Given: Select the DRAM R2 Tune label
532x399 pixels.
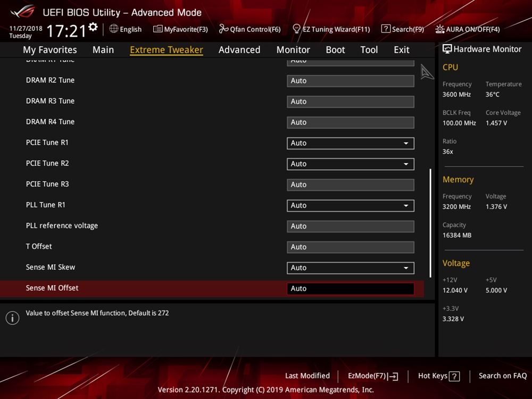Looking at the screenshot, I should tap(50, 80).
